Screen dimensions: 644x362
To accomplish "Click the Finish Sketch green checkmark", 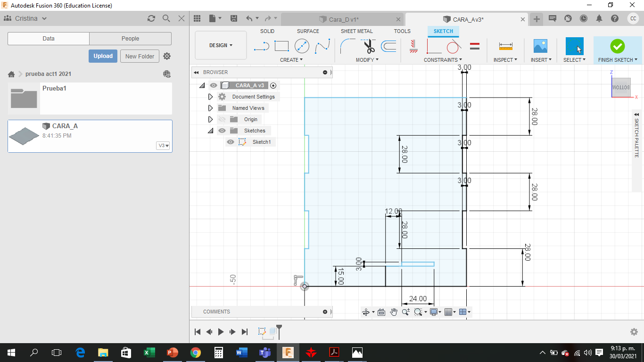I will (x=617, y=46).
